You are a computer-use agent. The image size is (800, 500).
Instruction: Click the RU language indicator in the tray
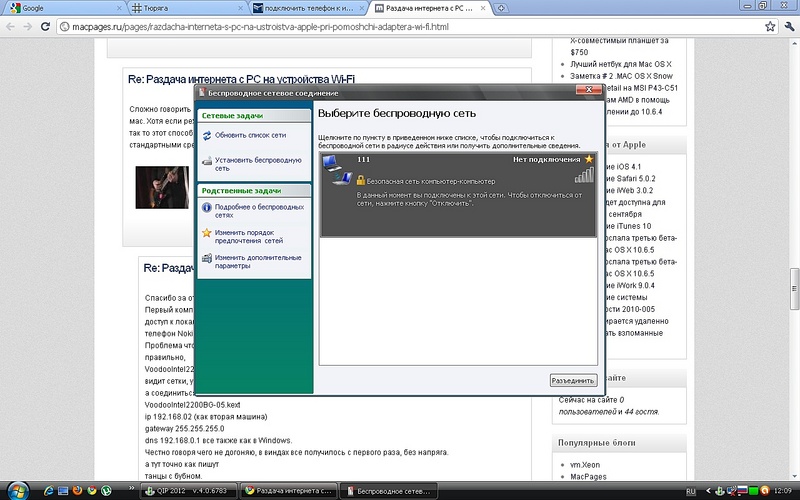pos(690,491)
